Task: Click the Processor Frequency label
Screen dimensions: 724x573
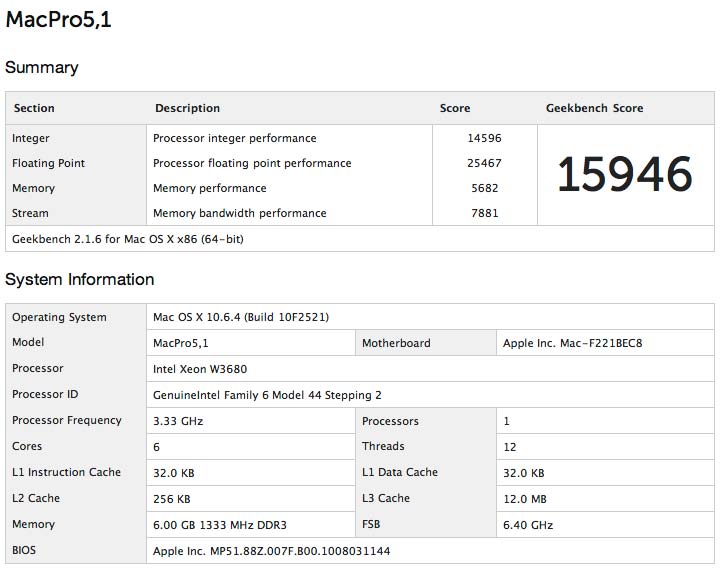Action: pos(67,420)
